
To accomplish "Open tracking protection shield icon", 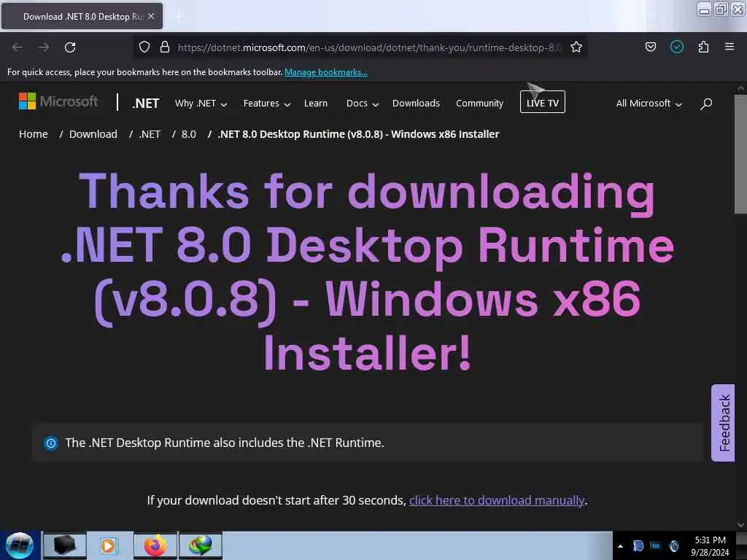I will [x=144, y=47].
